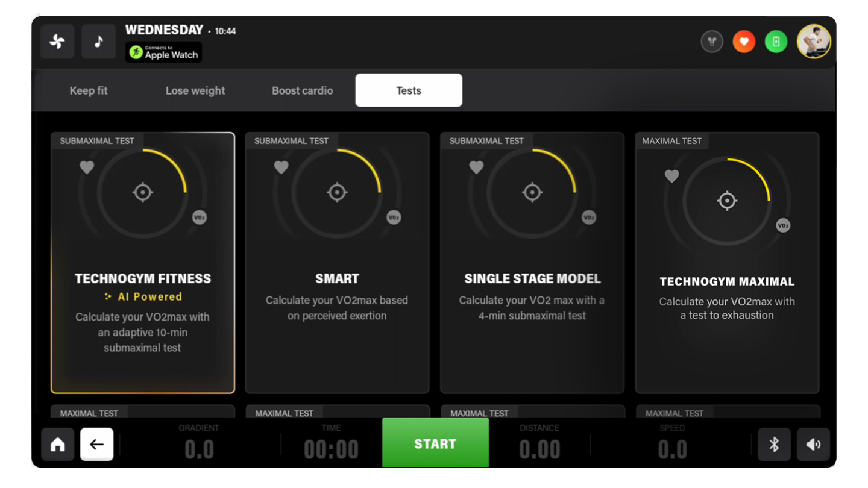Favorite the Technogym Maximal test heart
Image resolution: width=868 pixels, height=488 pixels.
[671, 176]
